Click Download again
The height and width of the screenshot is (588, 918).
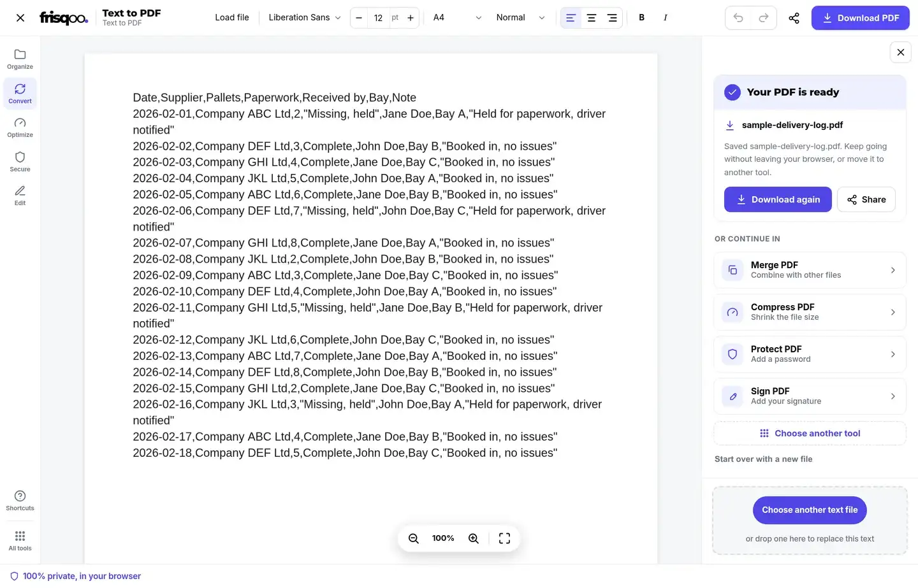(x=778, y=199)
